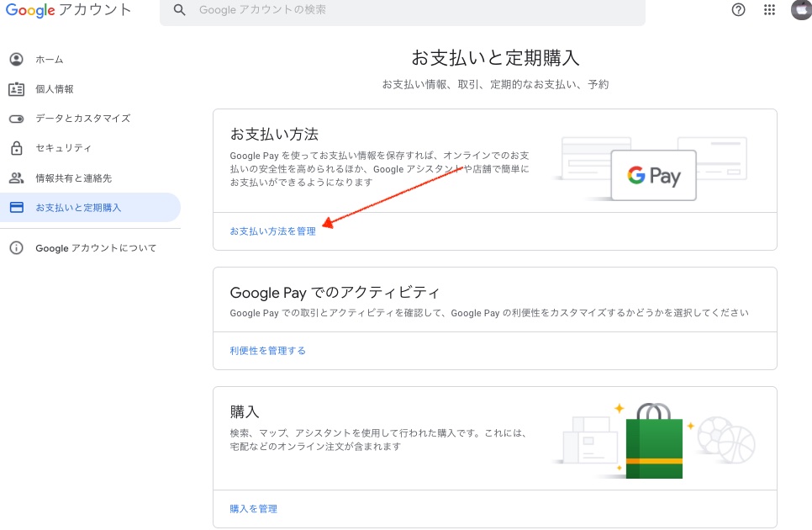Image resolution: width=812 pixels, height=530 pixels.
Task: Click the info icon beside Google アカウントについて
Action: point(17,247)
